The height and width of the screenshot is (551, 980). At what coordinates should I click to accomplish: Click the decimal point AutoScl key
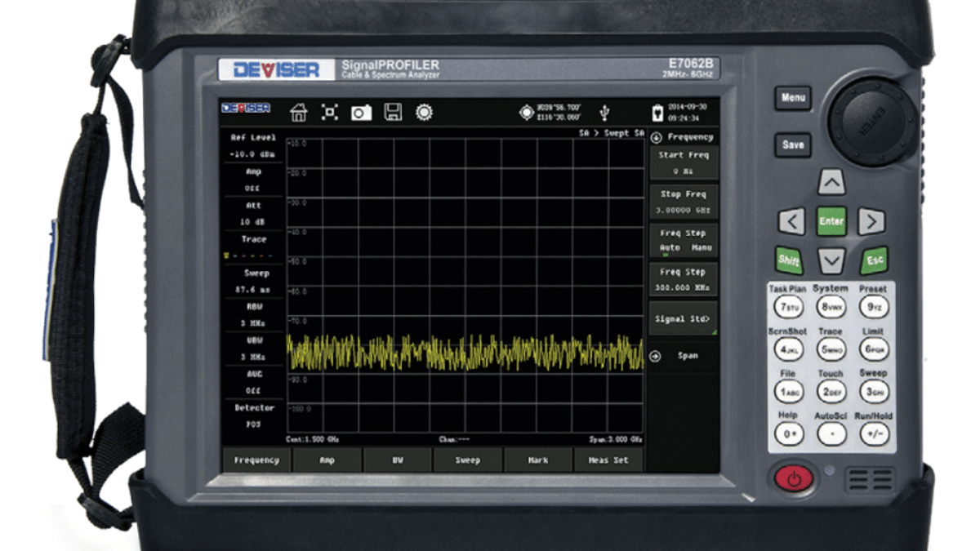point(831,434)
